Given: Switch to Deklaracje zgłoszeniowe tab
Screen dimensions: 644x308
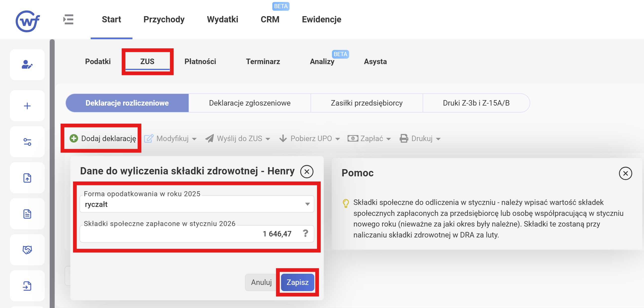Looking at the screenshot, I should point(249,103).
